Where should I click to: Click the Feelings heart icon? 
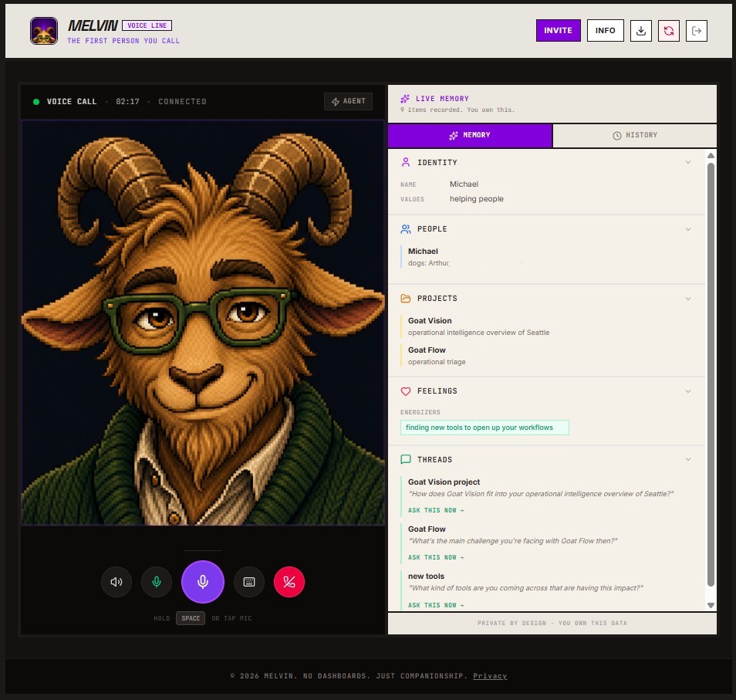406,391
